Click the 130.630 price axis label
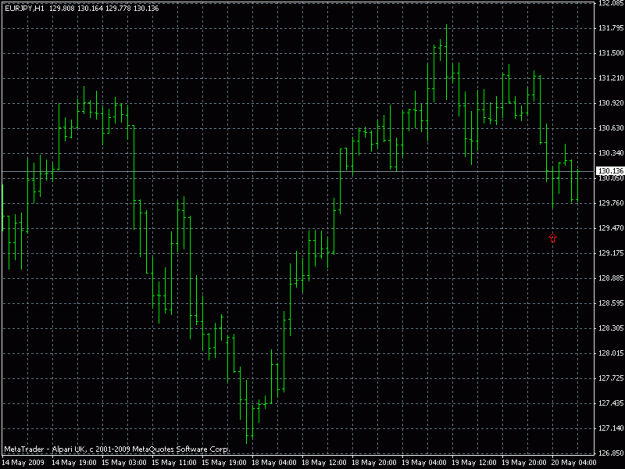The width and height of the screenshot is (625, 469). pyautogui.click(x=611, y=128)
